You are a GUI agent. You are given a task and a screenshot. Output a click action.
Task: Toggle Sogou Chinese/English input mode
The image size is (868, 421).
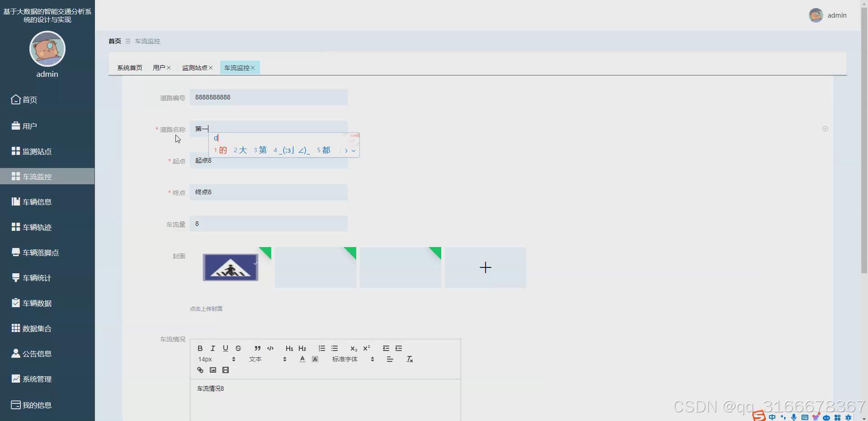click(772, 417)
